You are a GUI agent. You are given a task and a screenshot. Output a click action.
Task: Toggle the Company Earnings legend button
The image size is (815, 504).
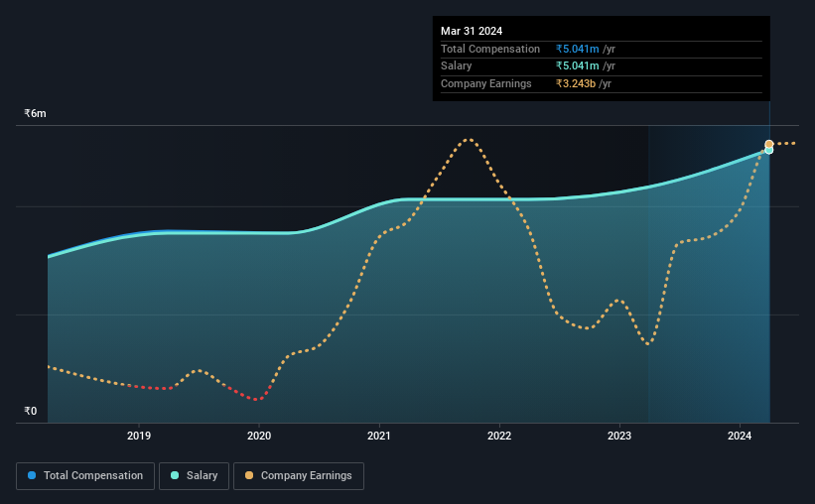point(299,476)
